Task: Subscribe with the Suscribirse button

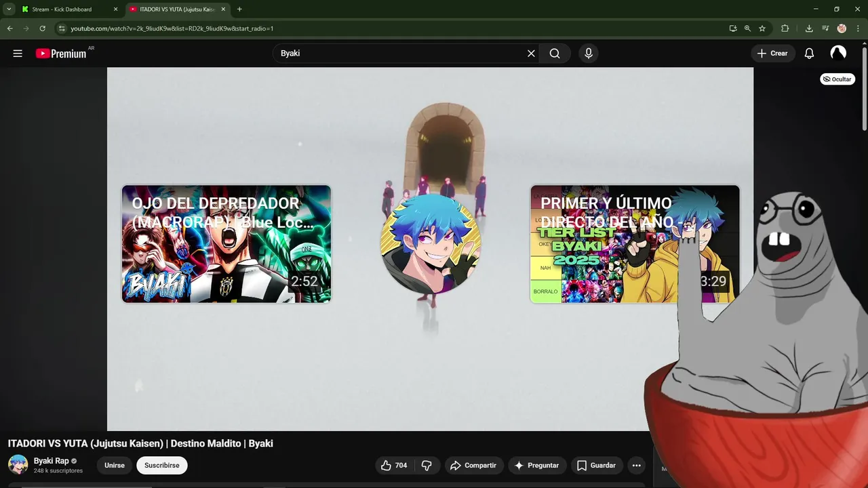Action: (x=162, y=466)
